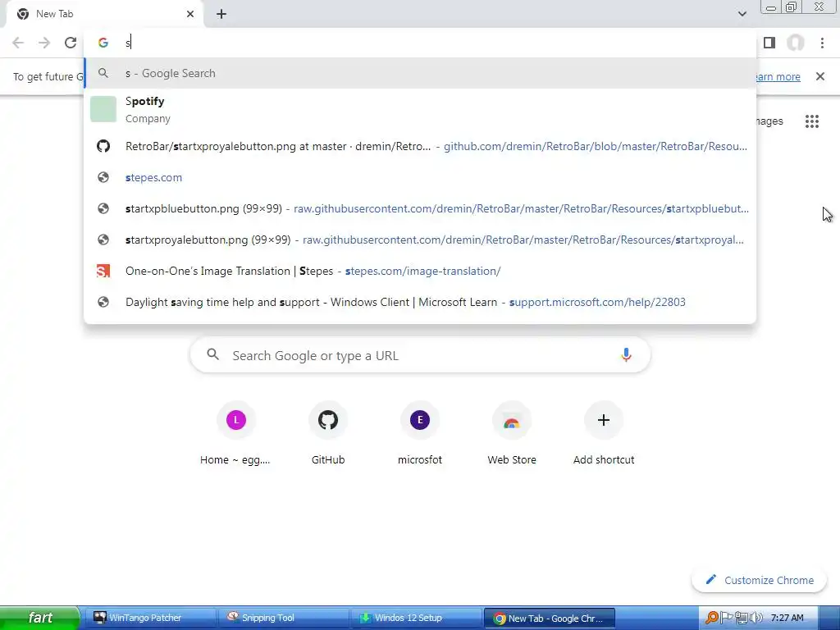Select the New Tab browser tab
The height and width of the screenshot is (630, 840).
pos(104,14)
